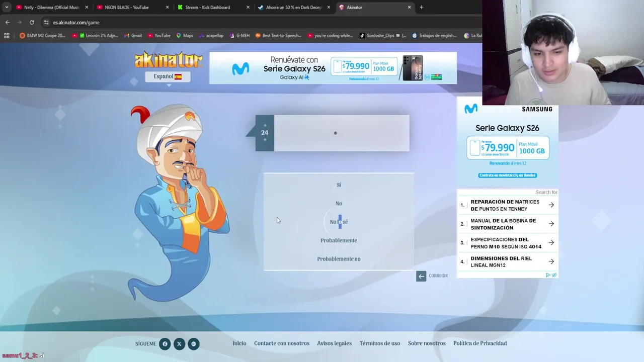Close the Akinator tab
The image size is (644, 362).
point(409,7)
